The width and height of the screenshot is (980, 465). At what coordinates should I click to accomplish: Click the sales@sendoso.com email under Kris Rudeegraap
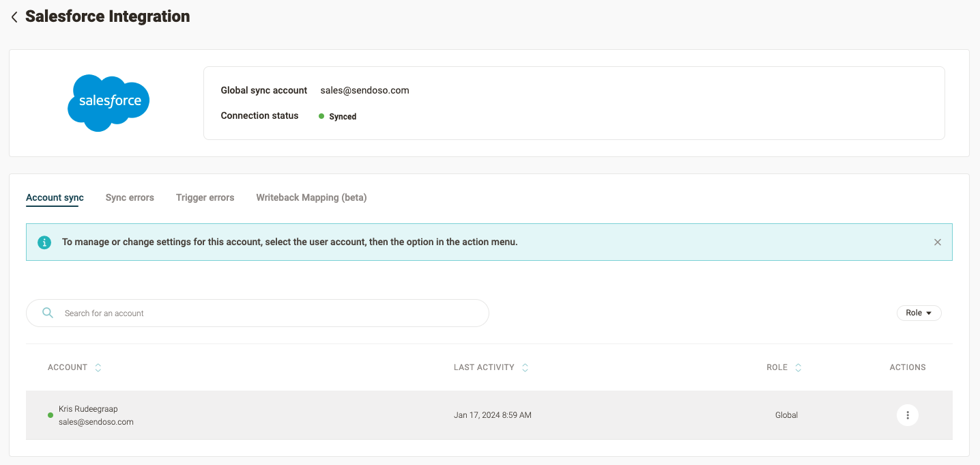pos(96,422)
